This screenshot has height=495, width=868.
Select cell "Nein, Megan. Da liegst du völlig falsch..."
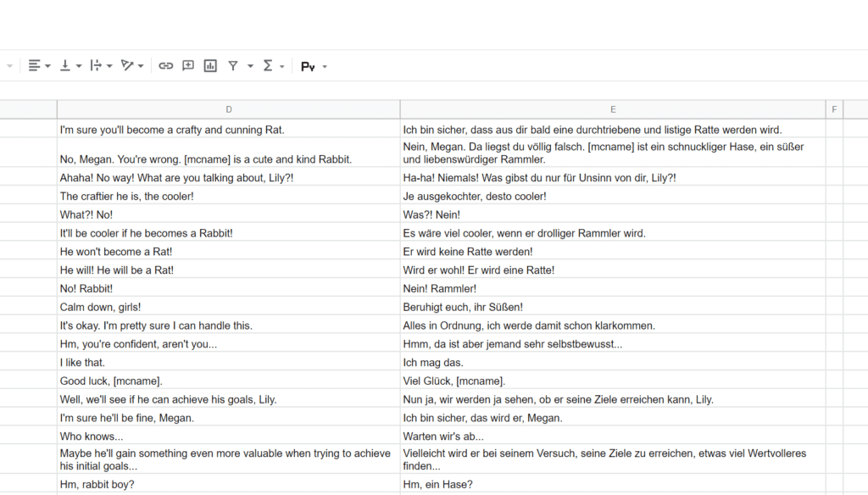pos(613,153)
